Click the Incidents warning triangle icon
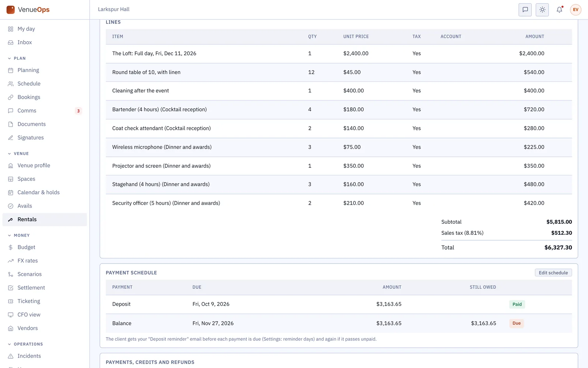Viewport: 588px width, 368px height. coord(11,356)
